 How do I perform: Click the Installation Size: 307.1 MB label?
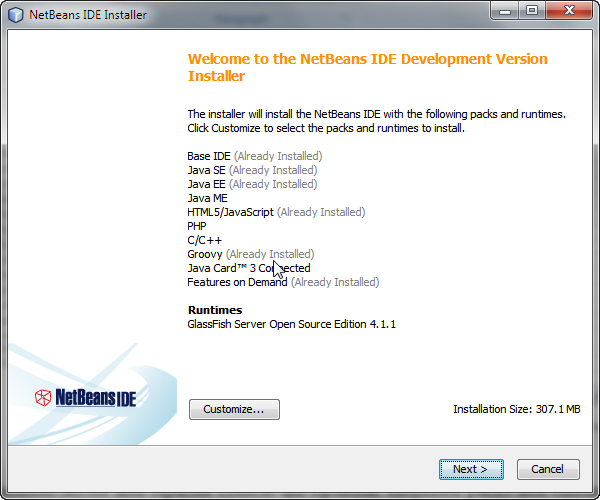517,409
